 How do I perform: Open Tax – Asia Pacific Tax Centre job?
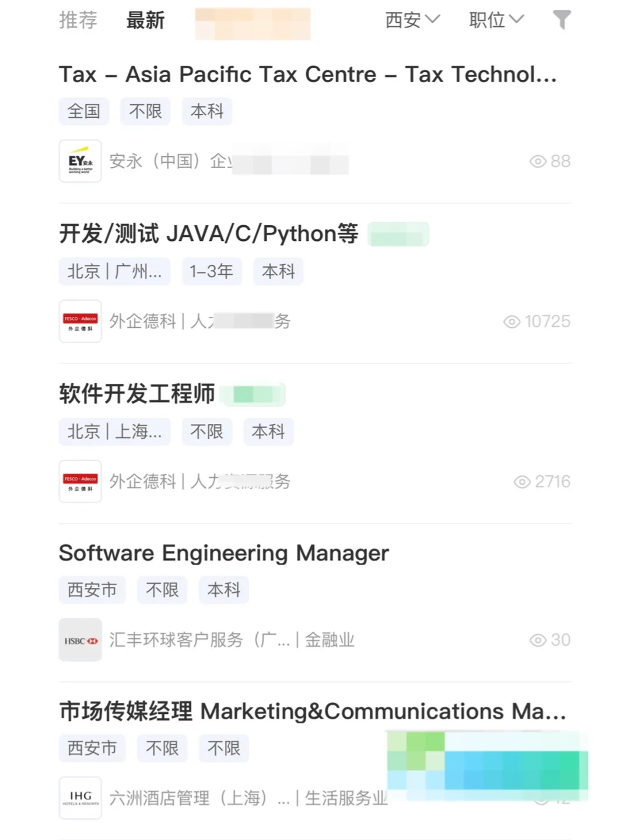point(308,75)
